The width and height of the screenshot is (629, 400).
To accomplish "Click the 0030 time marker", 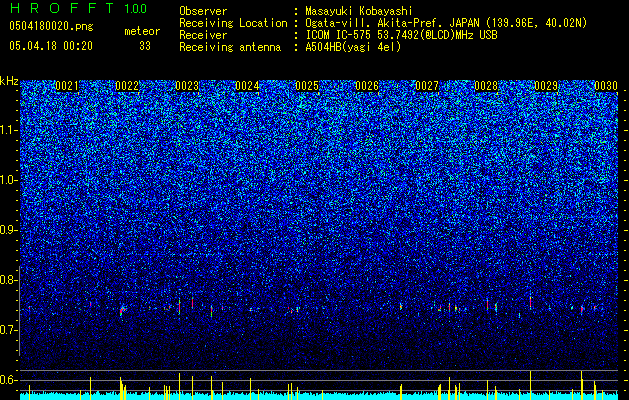I will pyautogui.click(x=606, y=86).
